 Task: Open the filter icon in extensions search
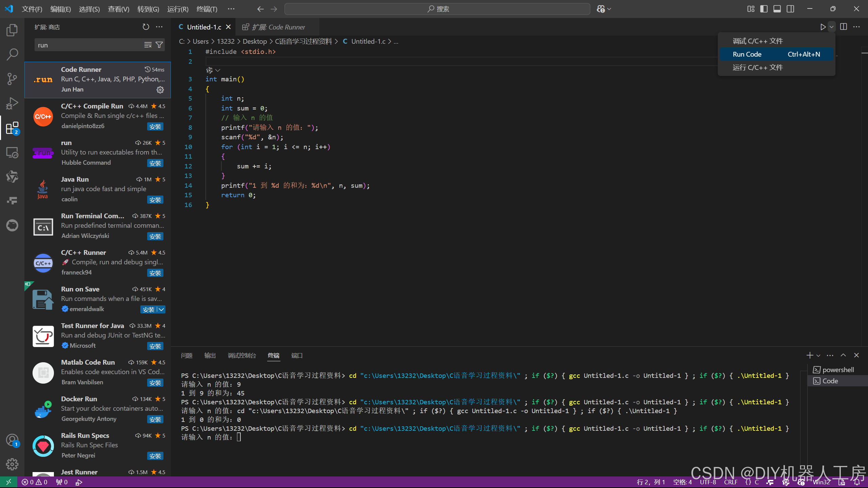(159, 44)
